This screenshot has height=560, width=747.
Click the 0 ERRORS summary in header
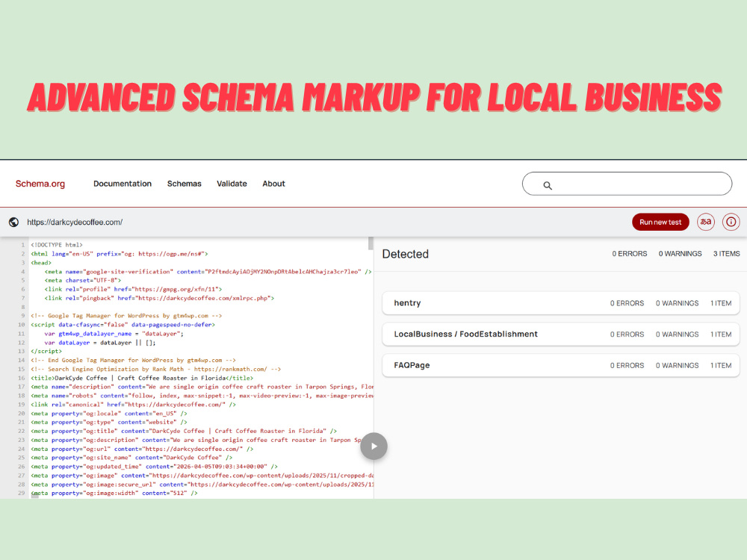(629, 254)
